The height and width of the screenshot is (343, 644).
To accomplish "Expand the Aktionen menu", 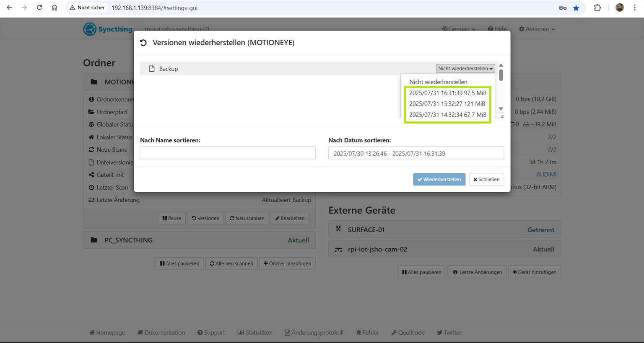I will pyautogui.click(x=537, y=29).
